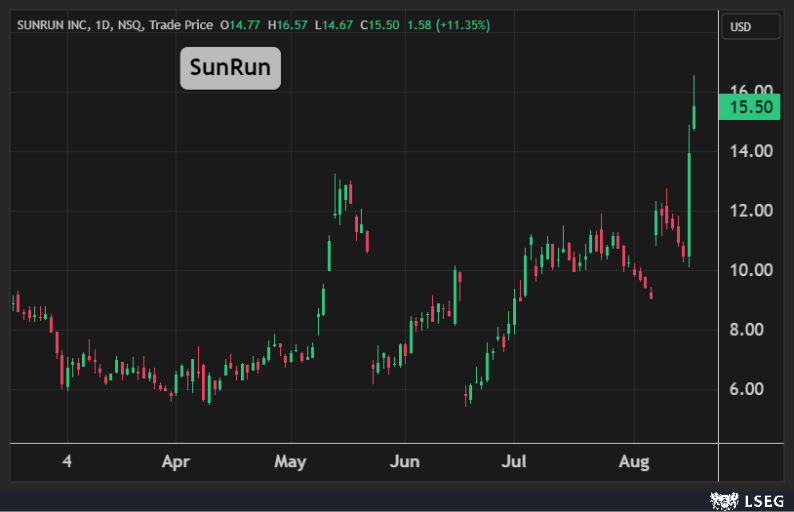Click the 14.00 price axis label

(751, 151)
